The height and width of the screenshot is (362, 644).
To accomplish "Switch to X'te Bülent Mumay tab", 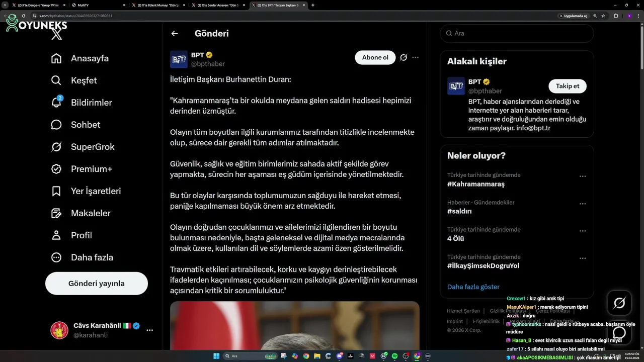I will 159,5.
